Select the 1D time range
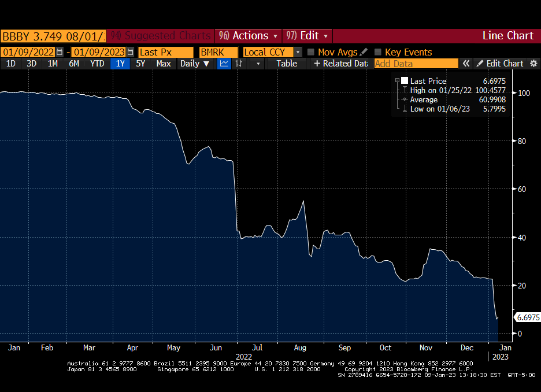541x392 pixels. tap(11, 64)
